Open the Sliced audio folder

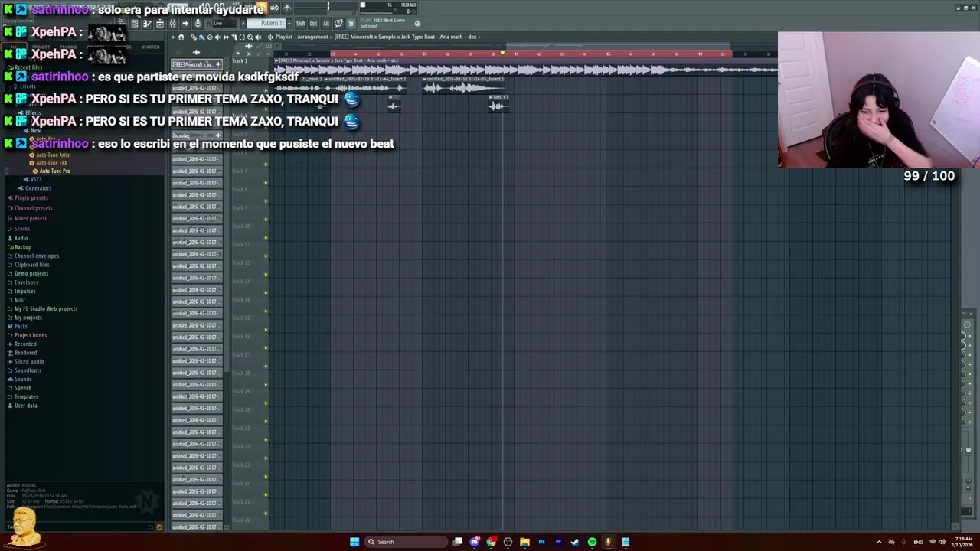[29, 361]
